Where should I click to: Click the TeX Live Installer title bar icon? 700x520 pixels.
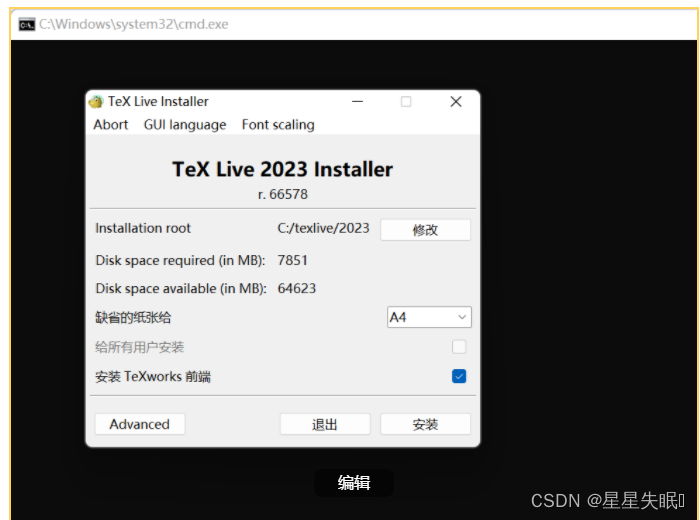96,102
